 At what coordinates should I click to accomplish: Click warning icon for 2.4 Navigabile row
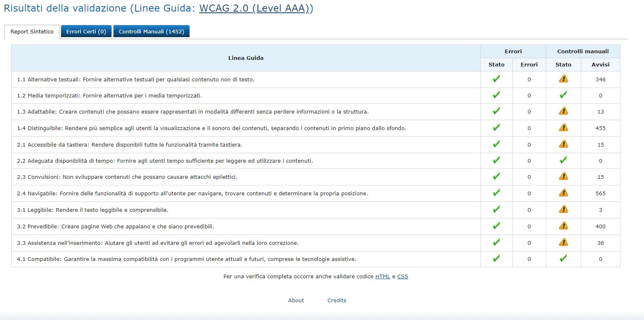coord(563,193)
